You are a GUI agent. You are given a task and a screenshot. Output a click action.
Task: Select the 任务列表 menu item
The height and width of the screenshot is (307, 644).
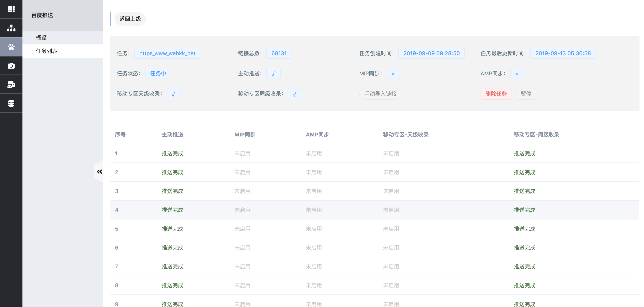click(x=47, y=51)
